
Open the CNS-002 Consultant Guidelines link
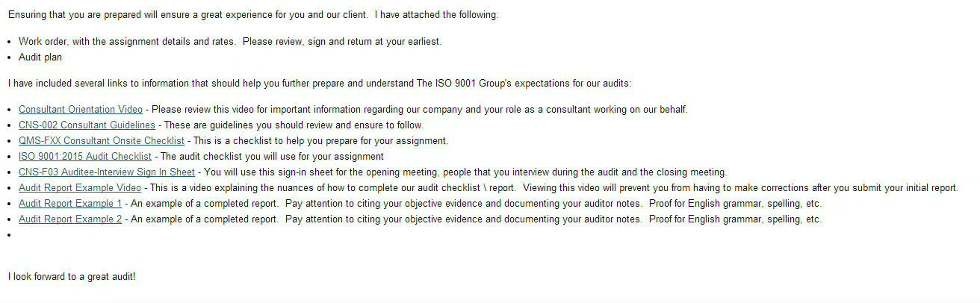coord(87,125)
